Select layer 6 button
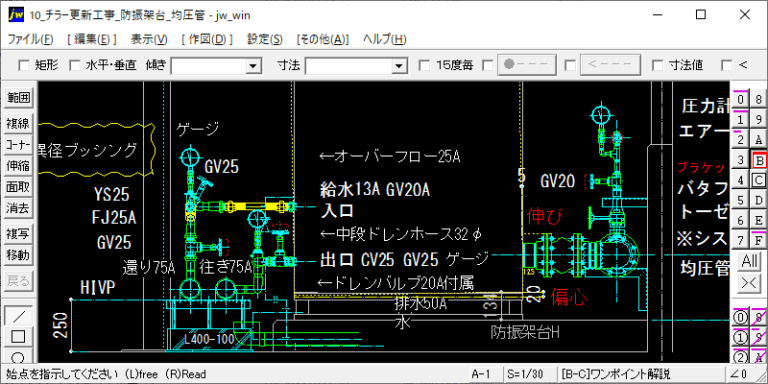This screenshot has height=384, width=768. [x=740, y=220]
